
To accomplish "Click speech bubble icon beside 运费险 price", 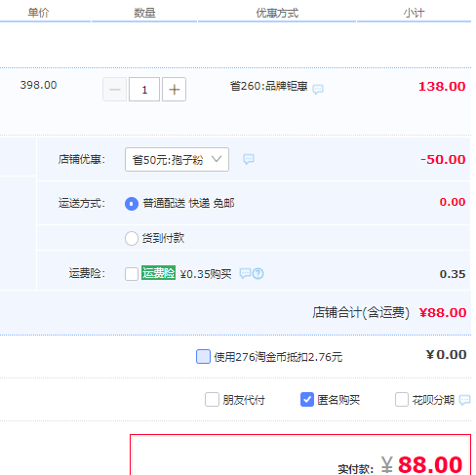I will coord(245,273).
